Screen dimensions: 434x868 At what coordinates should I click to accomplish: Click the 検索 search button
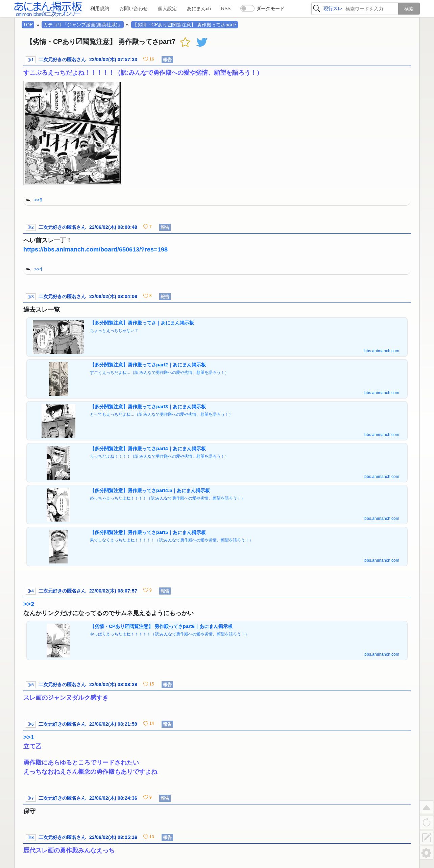pyautogui.click(x=409, y=9)
